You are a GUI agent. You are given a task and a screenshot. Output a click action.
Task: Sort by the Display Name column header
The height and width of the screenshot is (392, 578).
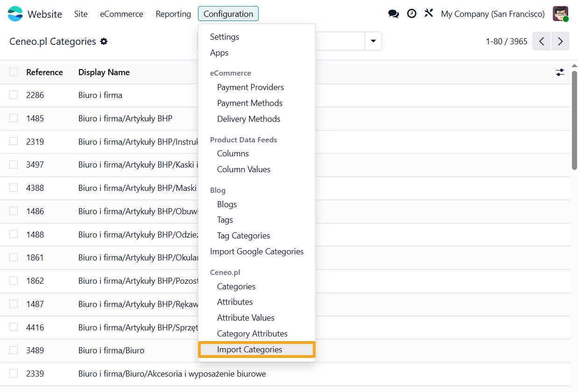click(x=104, y=72)
